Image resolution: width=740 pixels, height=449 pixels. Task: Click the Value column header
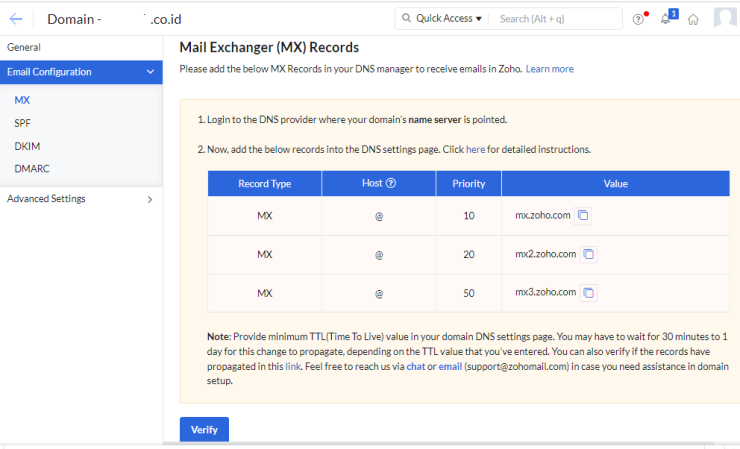tap(615, 184)
